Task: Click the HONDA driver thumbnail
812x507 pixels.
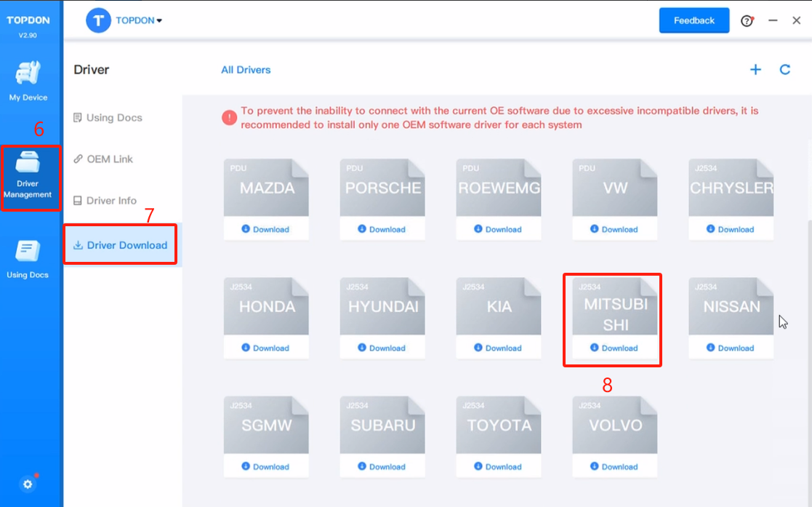Action: [266, 306]
